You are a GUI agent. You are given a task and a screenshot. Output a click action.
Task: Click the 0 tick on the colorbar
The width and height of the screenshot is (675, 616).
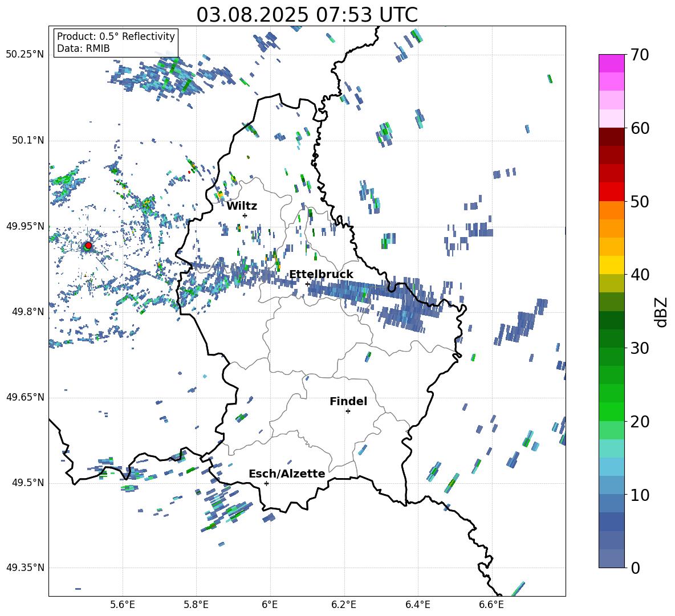pyautogui.click(x=635, y=568)
